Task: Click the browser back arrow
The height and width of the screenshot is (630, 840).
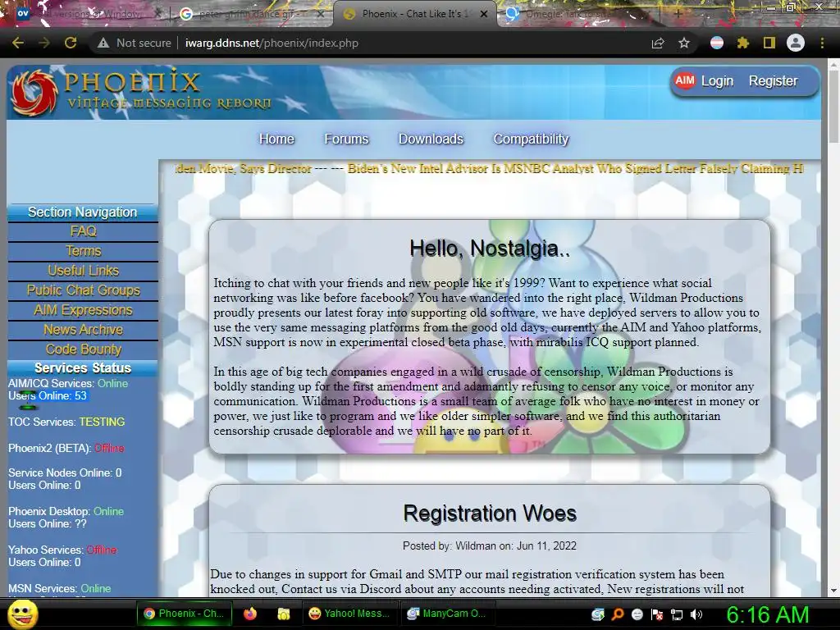Action: (18, 43)
